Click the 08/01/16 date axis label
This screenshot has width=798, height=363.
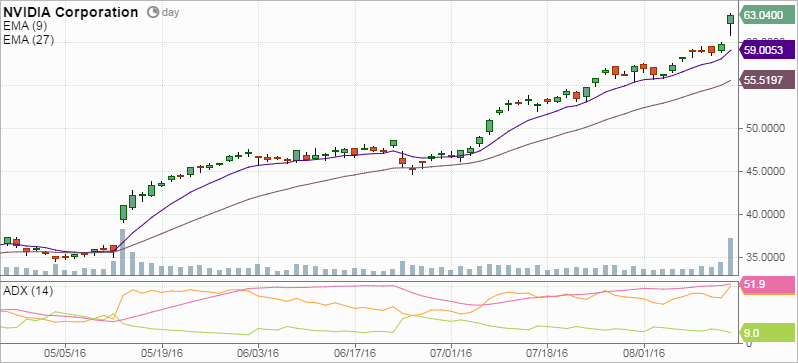[x=644, y=353]
